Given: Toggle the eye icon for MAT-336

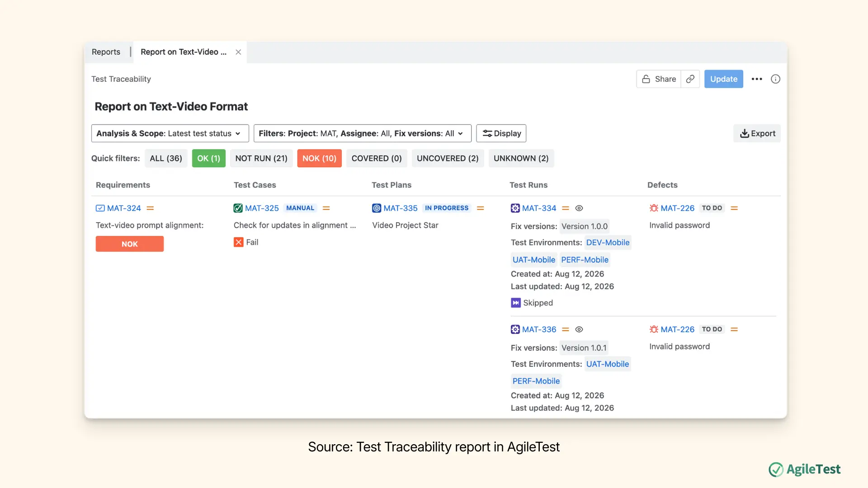Looking at the screenshot, I should coord(579,329).
